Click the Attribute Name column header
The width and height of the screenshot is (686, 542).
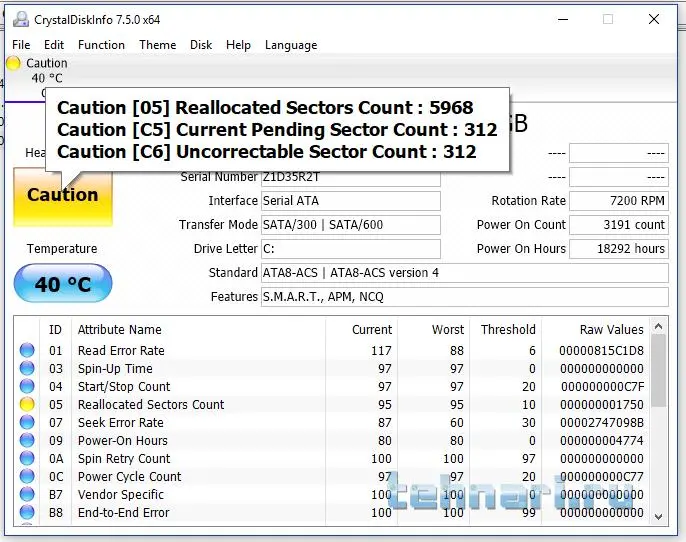pyautogui.click(x=119, y=330)
